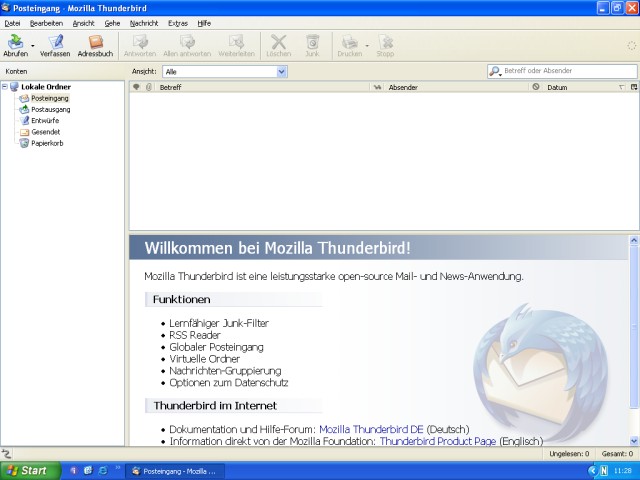Open the Extras menu
The width and height of the screenshot is (640, 480).
[178, 23]
